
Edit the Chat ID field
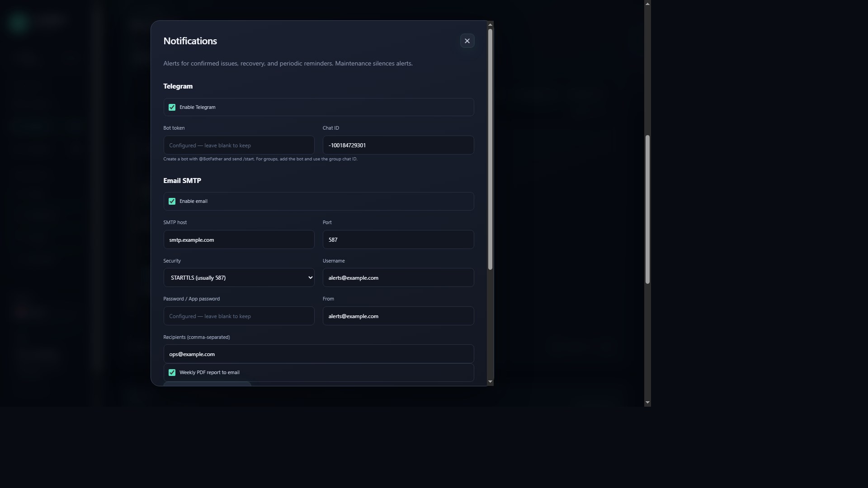pyautogui.click(x=398, y=145)
